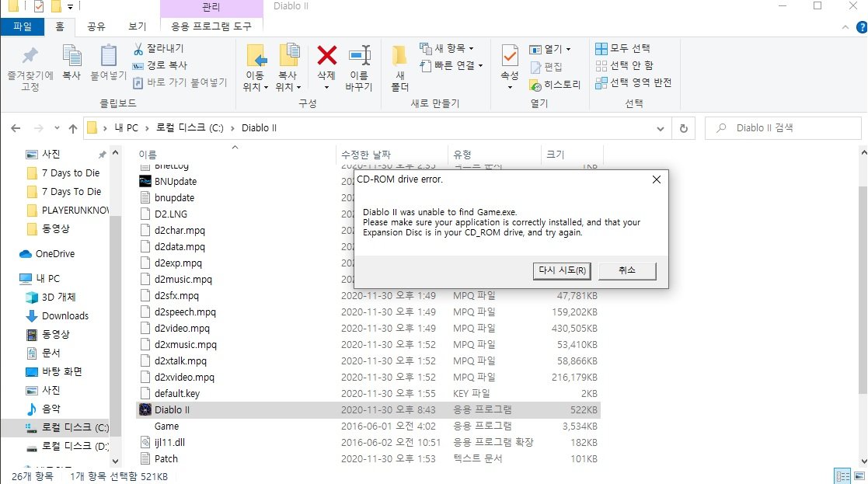This screenshot has width=868, height=484.
Task: Open the address bar dropdown arrow
Action: (660, 127)
